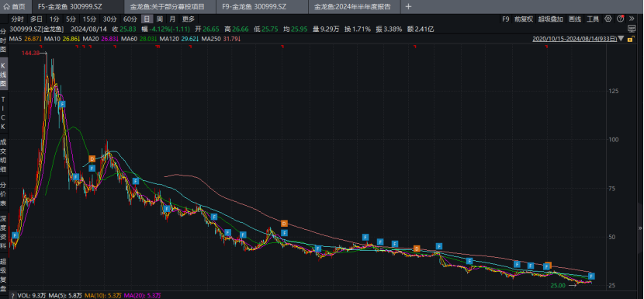Switch to F9-金龙鱼 300999.SZ tab
Screen dimensions: 644x299
coord(254,7)
